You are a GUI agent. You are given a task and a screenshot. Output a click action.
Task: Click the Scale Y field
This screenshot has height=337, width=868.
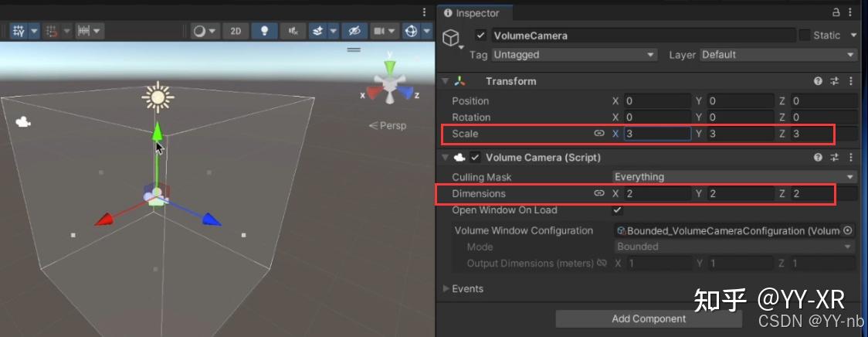click(x=741, y=134)
